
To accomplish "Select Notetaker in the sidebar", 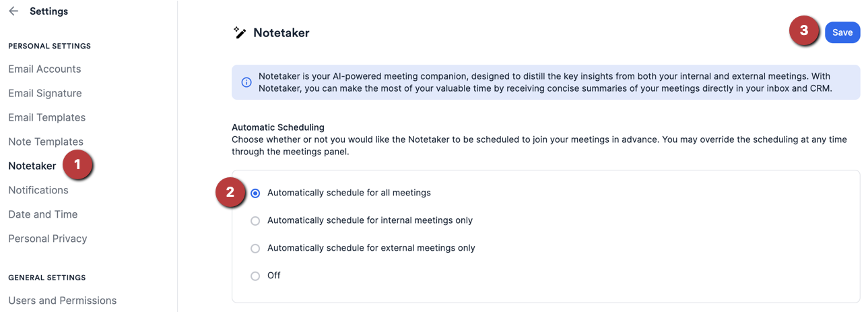I will [32, 166].
